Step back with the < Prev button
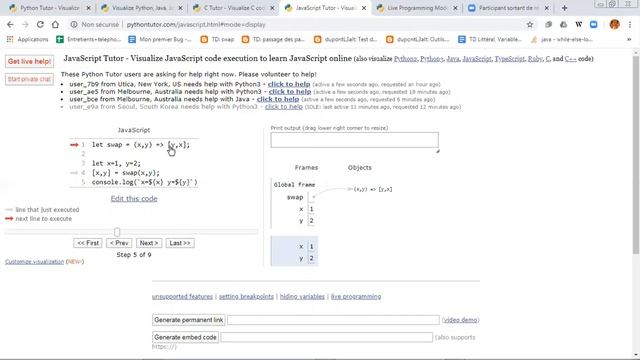The width and height of the screenshot is (640, 360). (x=119, y=243)
